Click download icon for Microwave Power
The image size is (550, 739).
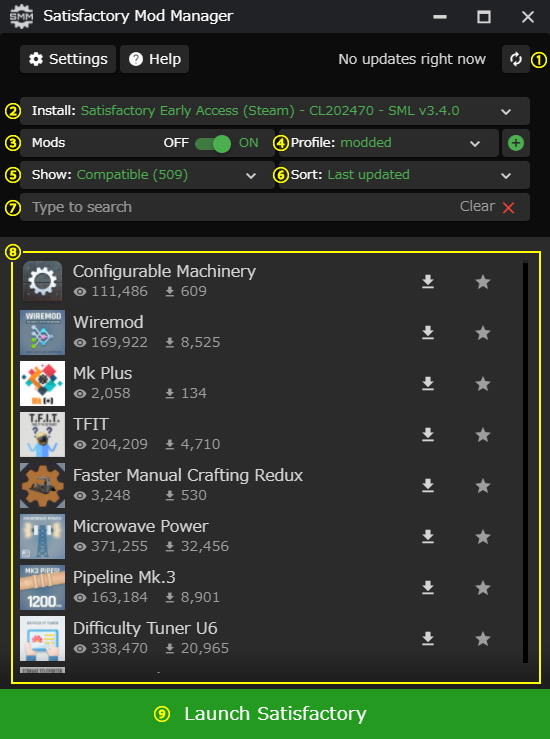pos(427,536)
